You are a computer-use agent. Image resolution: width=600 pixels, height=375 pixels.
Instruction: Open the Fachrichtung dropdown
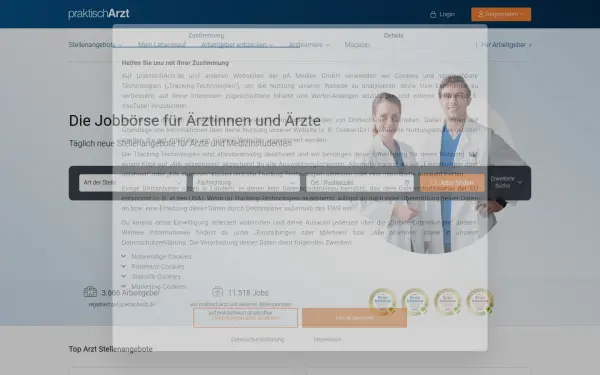point(246,183)
